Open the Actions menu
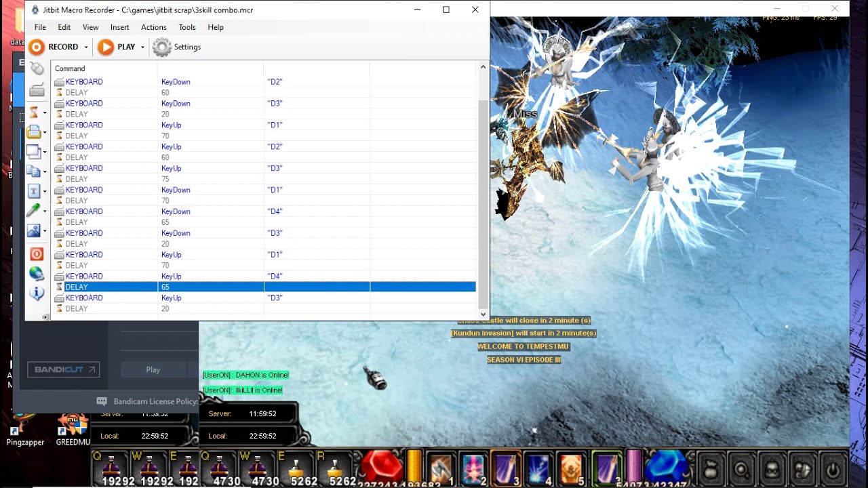The image size is (868, 488). point(154,27)
